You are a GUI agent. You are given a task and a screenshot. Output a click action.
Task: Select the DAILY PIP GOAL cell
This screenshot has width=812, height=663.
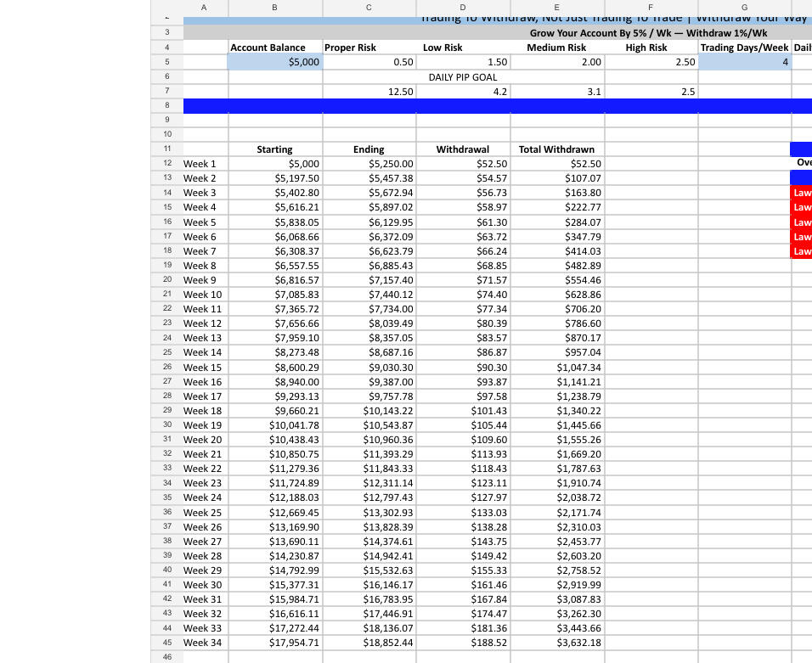click(463, 77)
